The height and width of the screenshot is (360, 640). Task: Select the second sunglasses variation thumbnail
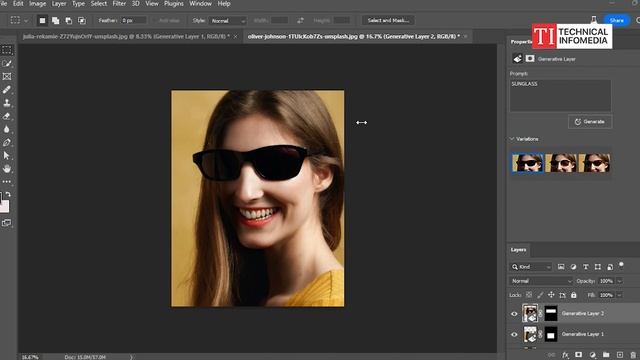point(561,163)
